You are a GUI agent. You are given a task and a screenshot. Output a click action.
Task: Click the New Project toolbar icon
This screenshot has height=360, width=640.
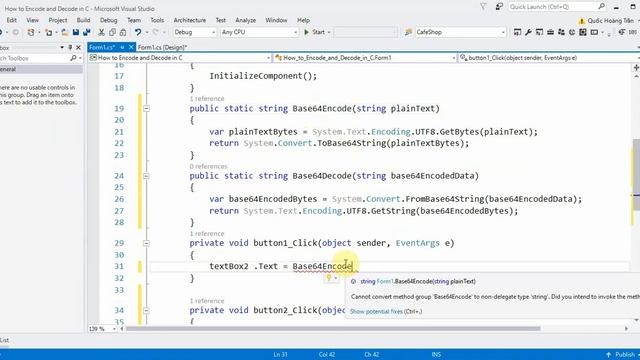pyautogui.click(x=31, y=32)
